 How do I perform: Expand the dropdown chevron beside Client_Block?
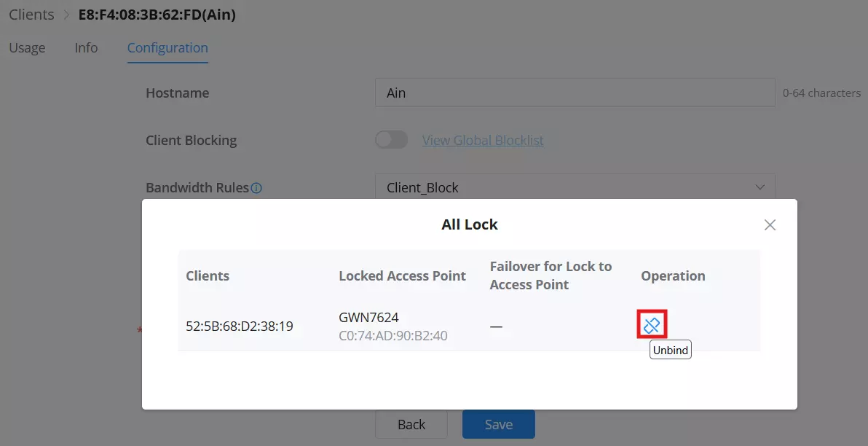click(x=759, y=188)
